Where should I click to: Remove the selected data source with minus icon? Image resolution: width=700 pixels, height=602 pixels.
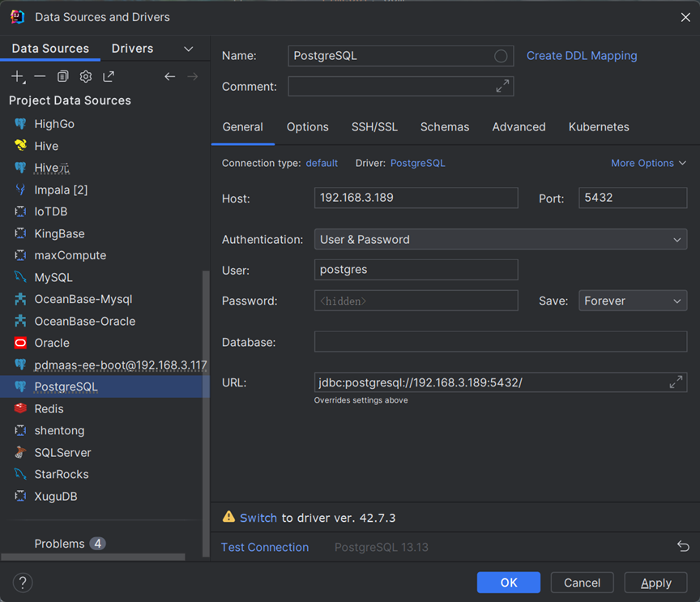(x=40, y=76)
